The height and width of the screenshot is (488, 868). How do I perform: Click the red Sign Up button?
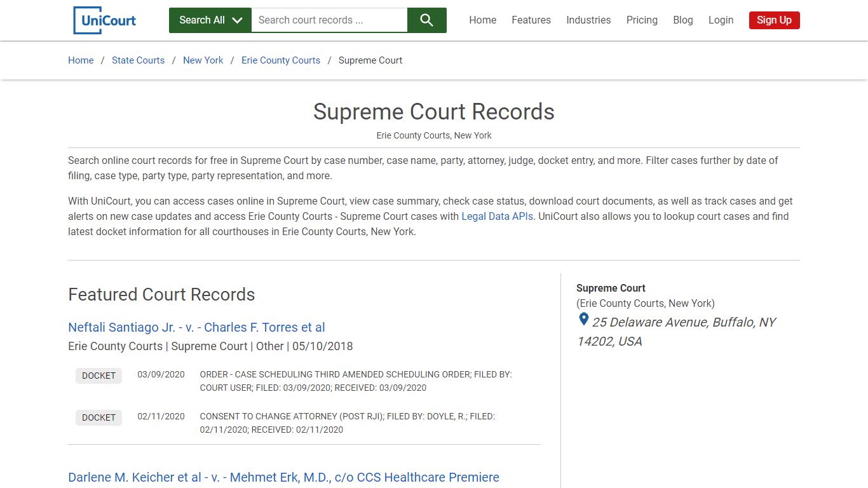774,20
